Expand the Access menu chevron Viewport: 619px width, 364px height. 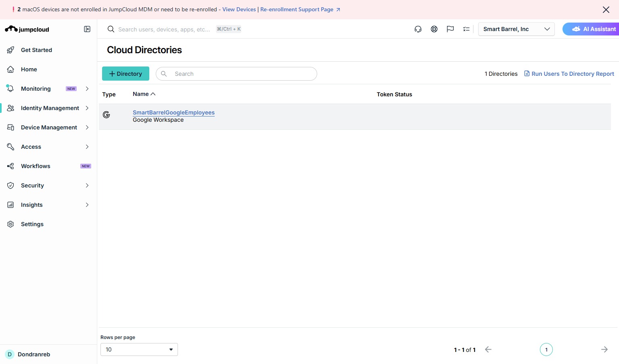(x=87, y=147)
